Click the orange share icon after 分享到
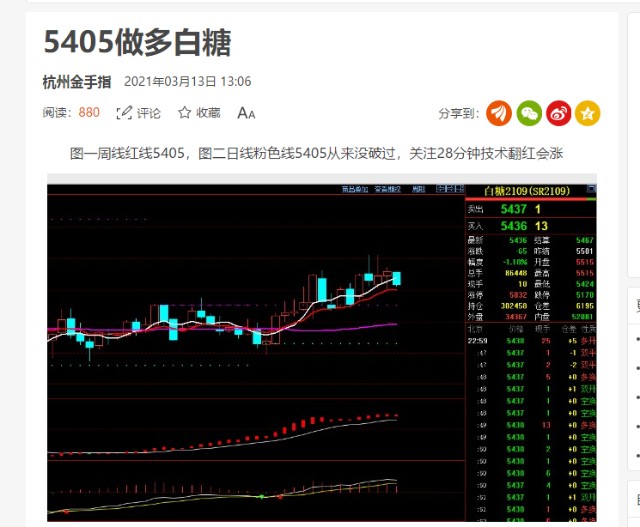The height and width of the screenshot is (527, 640). 499,113
